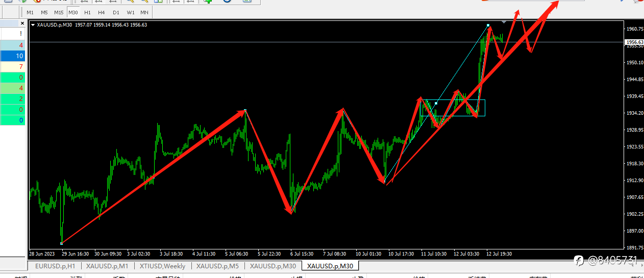Open the inactive XAUUSD.p,M30 chart tab
This screenshot has width=644, height=278.
[273, 266]
